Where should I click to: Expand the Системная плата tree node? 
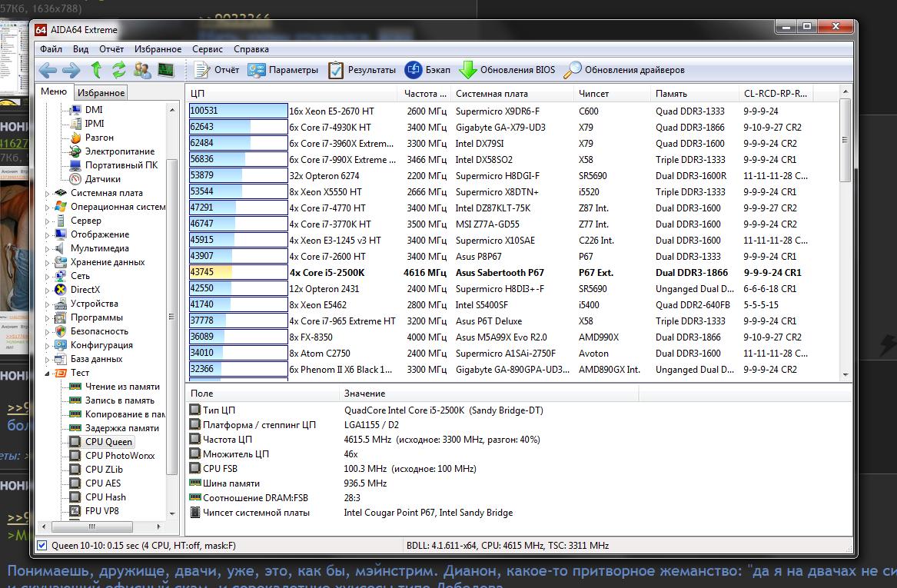(48, 194)
